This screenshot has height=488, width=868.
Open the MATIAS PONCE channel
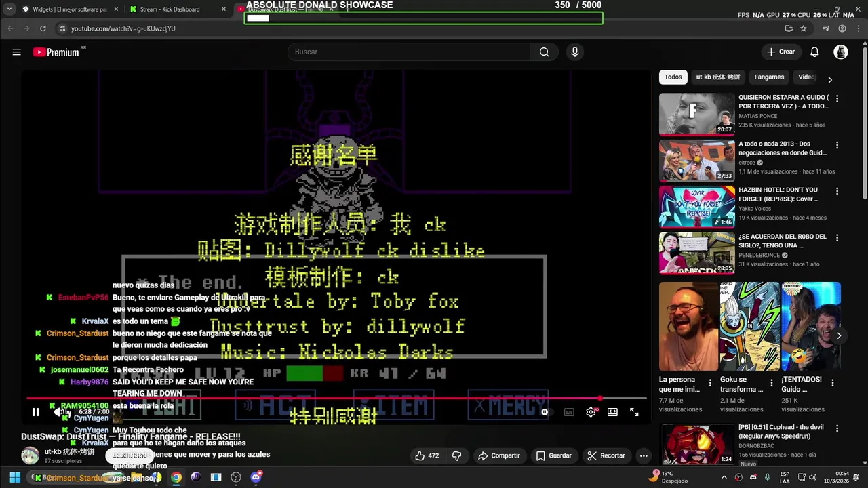point(757,116)
